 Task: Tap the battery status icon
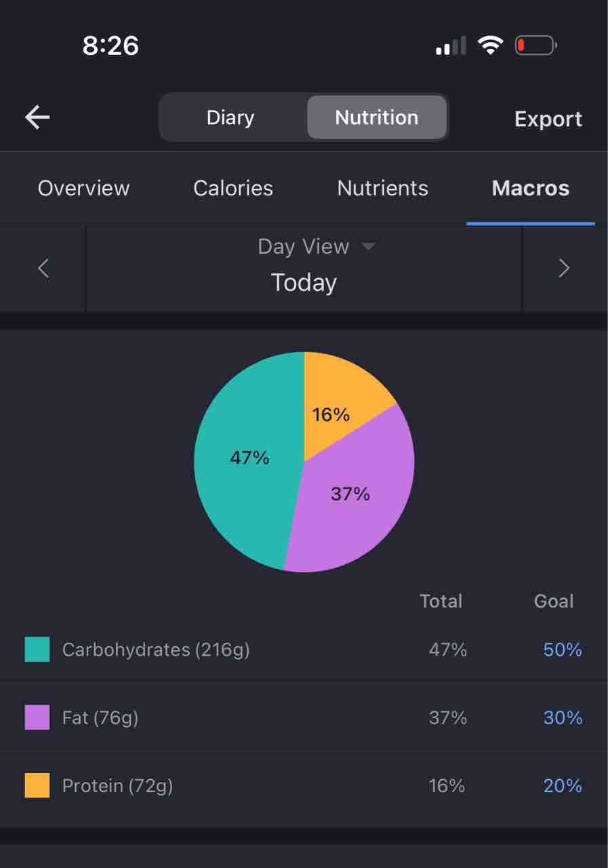(535, 46)
